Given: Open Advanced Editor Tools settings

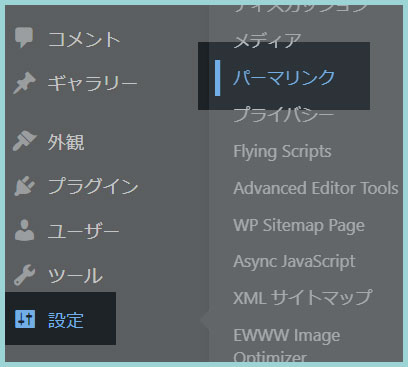Looking at the screenshot, I should coord(316,188).
